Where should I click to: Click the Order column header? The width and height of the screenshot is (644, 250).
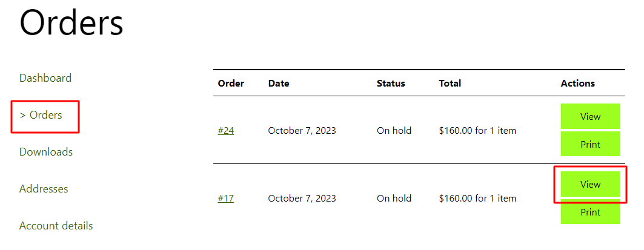(231, 84)
